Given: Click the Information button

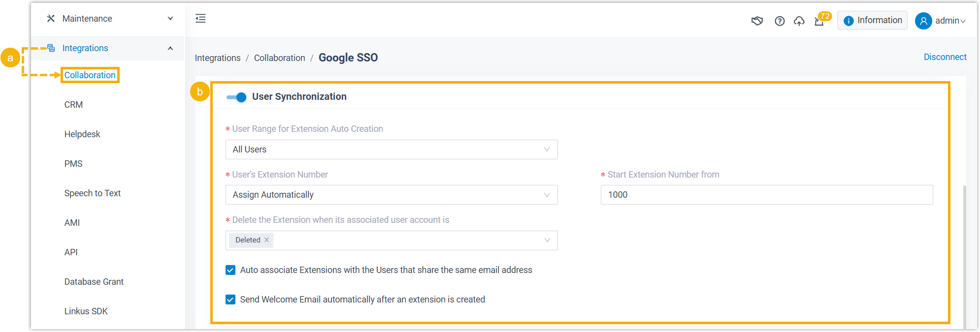Looking at the screenshot, I should pos(872,20).
